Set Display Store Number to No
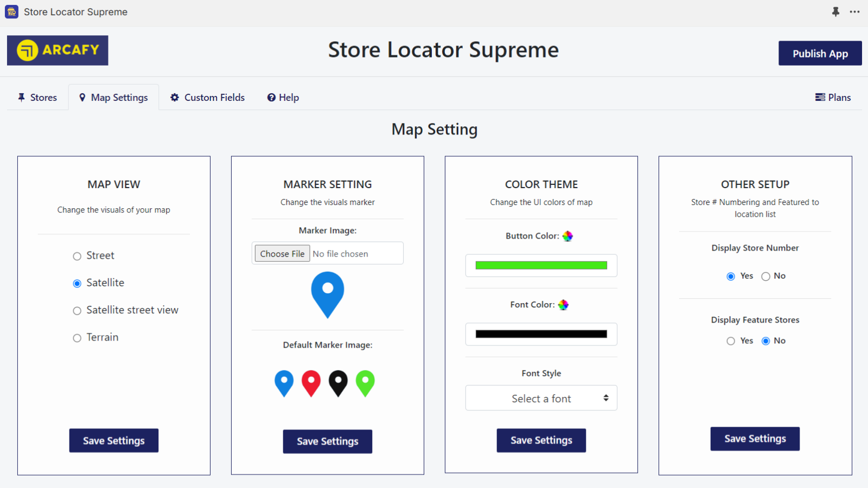This screenshot has height=488, width=868. tap(765, 277)
